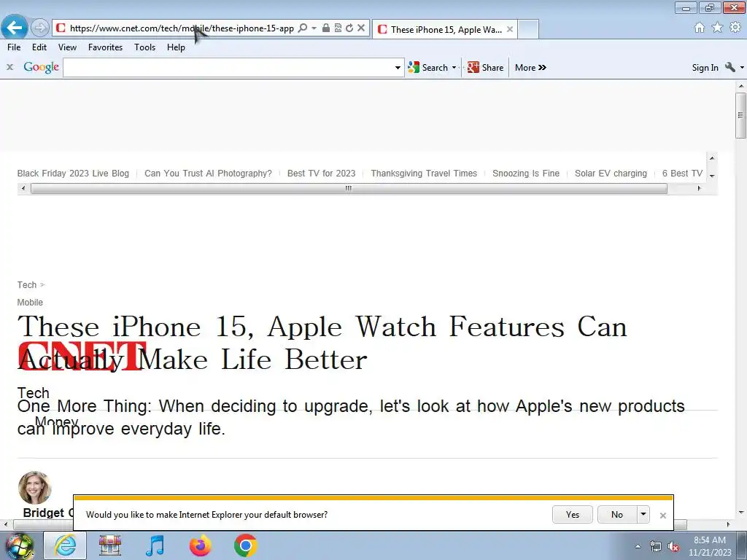
Task: Close the 'These iPhone 15' tab
Action: point(510,29)
